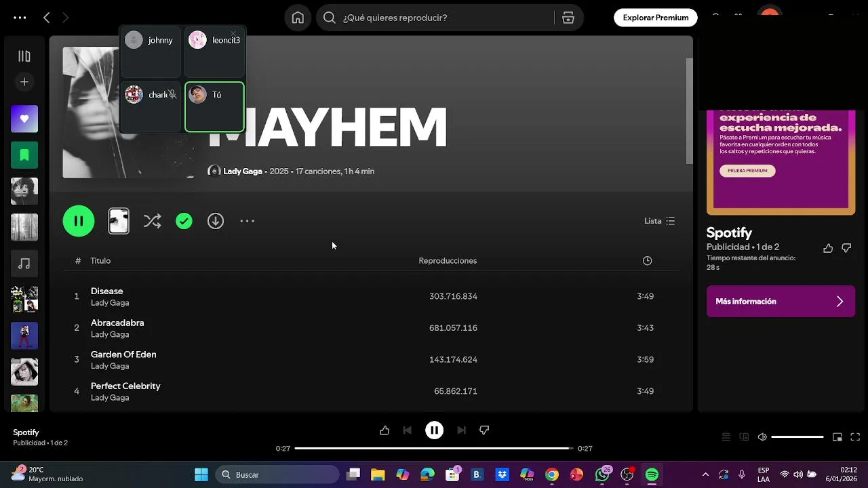Click duration 3:59 of Garden Of Eden
The height and width of the screenshot is (488, 868).
pos(645,359)
